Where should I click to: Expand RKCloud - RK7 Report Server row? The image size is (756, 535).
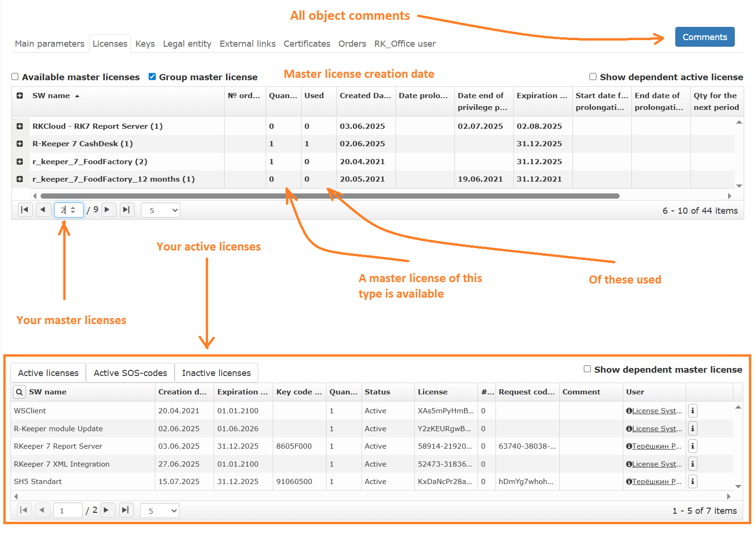(x=20, y=126)
